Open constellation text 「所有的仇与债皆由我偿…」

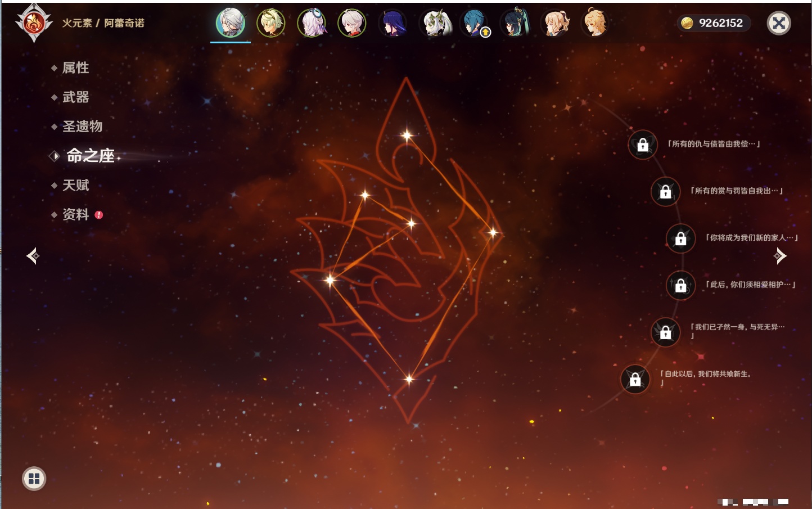pyautogui.click(x=714, y=144)
